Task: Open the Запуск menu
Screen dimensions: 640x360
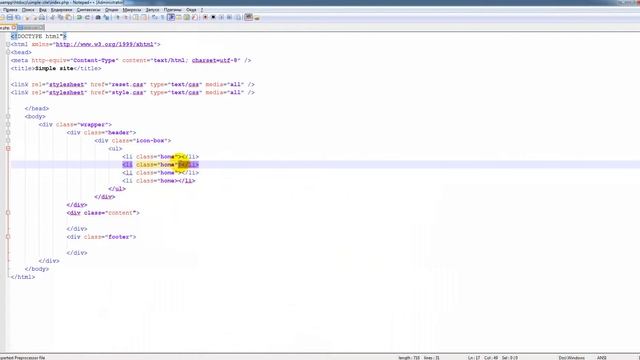Action: point(152,9)
